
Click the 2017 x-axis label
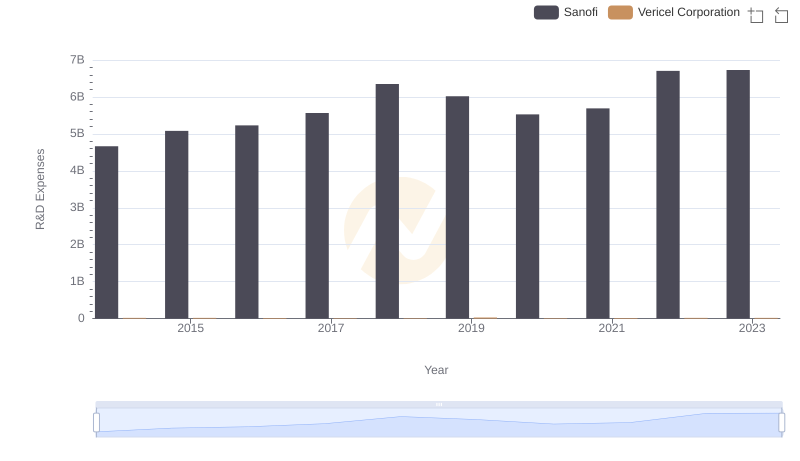click(x=331, y=328)
